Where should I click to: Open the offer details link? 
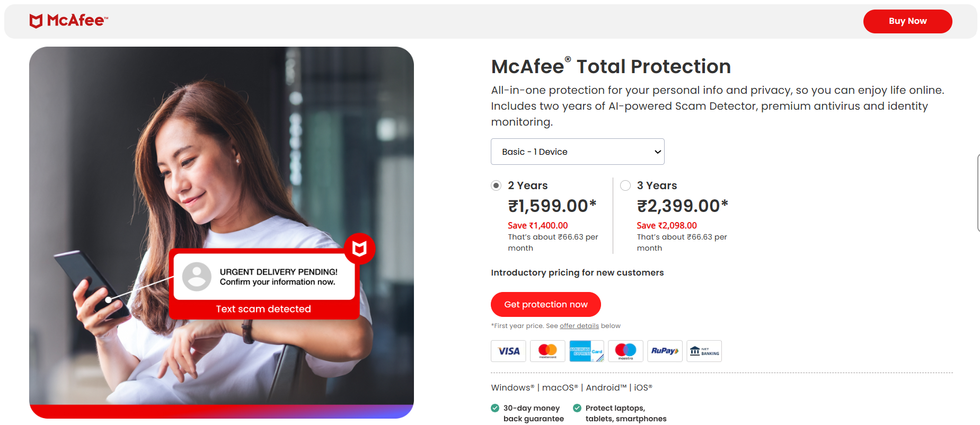tap(579, 325)
